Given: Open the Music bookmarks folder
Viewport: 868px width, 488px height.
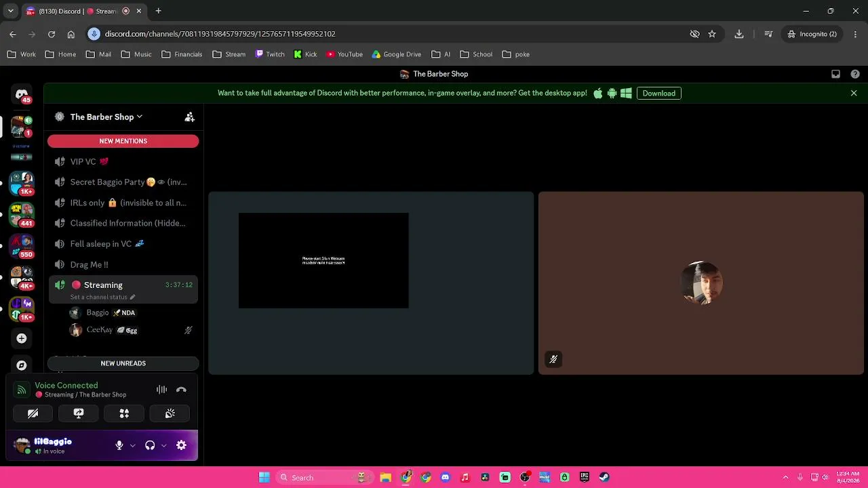Looking at the screenshot, I should 136,54.
